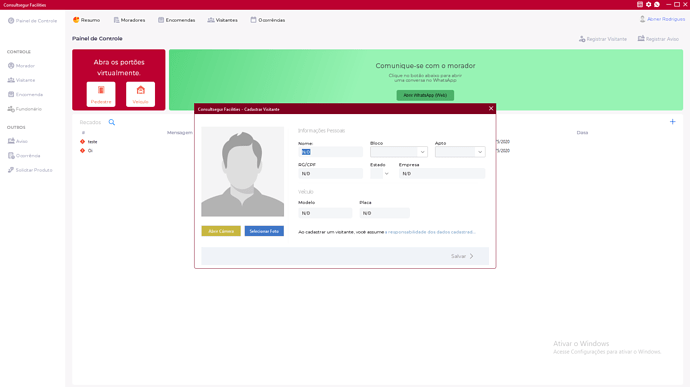Expand the Estado dropdown
Viewport: 690px width, 387px height.
point(380,173)
